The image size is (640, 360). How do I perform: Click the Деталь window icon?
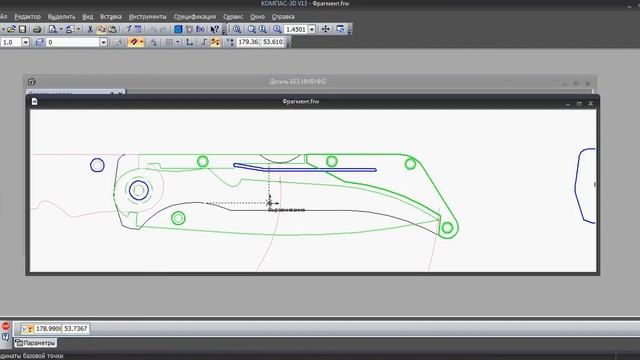pos(32,82)
